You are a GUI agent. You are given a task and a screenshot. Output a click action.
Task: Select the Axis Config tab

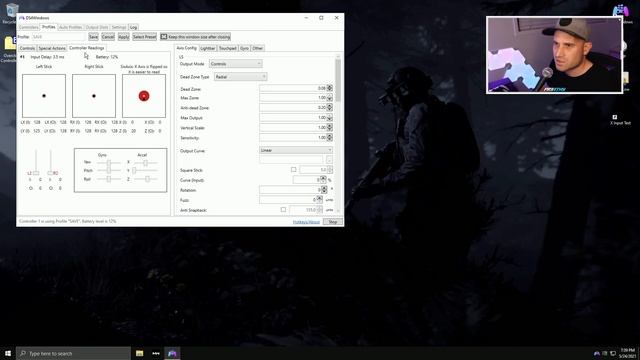point(187,48)
